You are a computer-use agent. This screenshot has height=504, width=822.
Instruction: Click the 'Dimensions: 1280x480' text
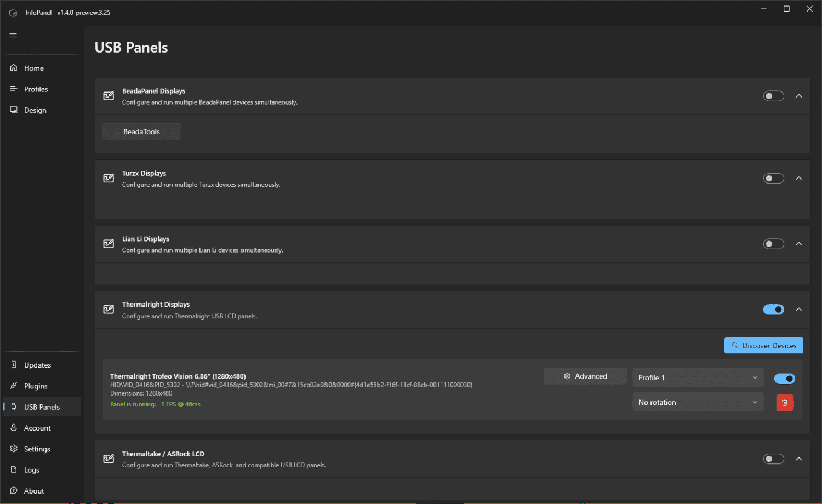pos(141,393)
